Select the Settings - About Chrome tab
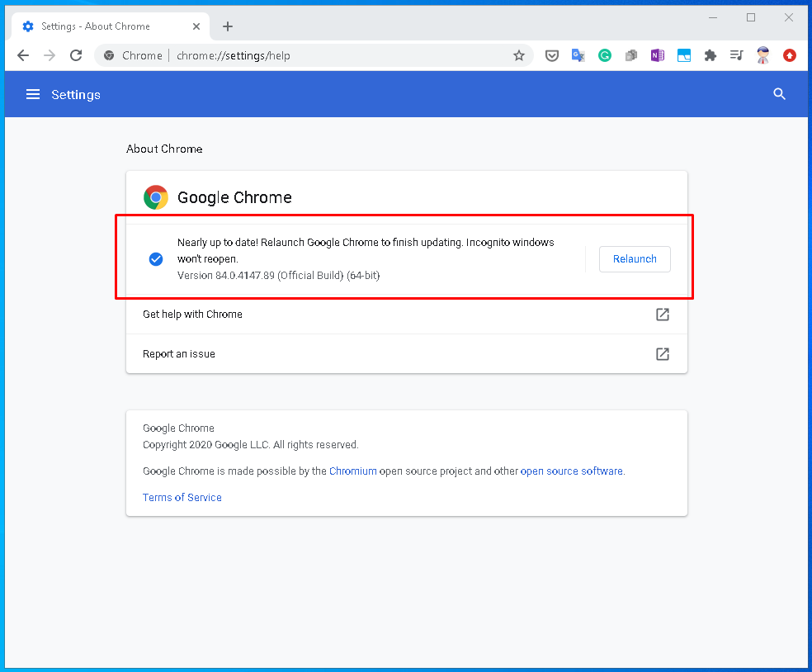This screenshot has width=812, height=672. pos(111,26)
